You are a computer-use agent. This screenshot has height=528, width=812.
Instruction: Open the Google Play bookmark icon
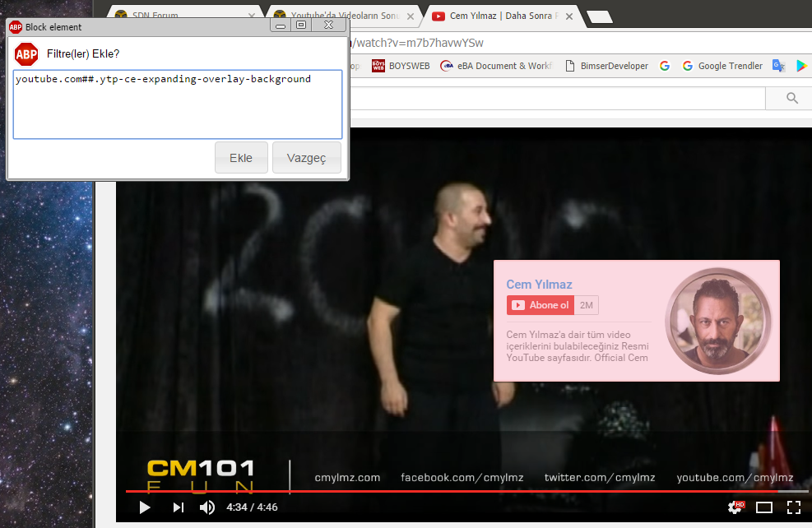click(x=801, y=66)
